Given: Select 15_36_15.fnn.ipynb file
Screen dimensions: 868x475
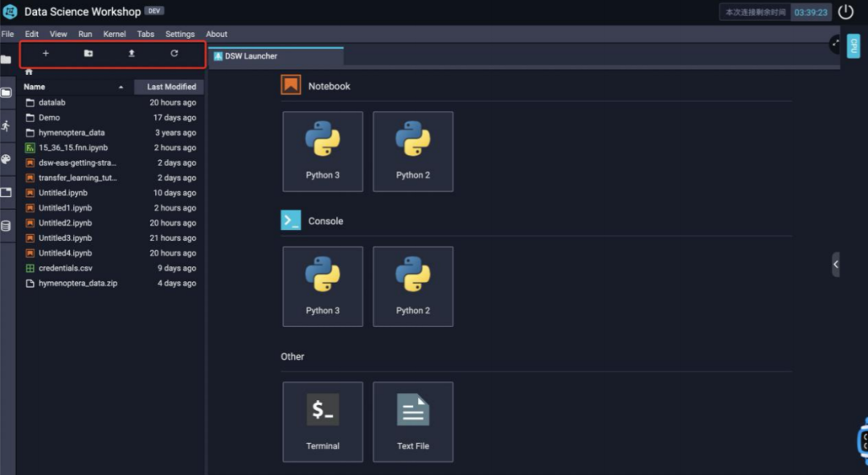Looking at the screenshot, I should coord(111,148).
